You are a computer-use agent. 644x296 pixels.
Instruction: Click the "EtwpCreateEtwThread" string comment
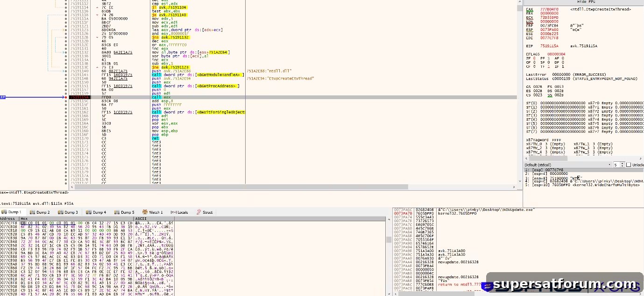(280, 78)
